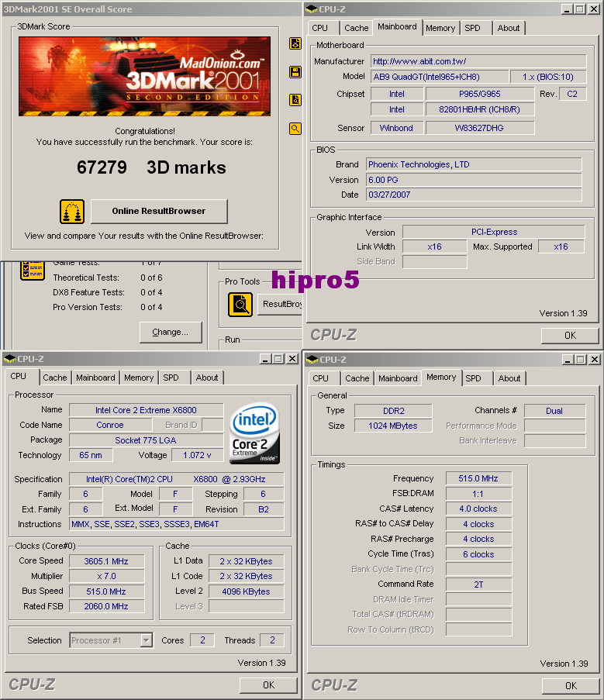Select the Memory tab in Mainboard window
The height and width of the screenshot is (700, 604).
coord(440,28)
